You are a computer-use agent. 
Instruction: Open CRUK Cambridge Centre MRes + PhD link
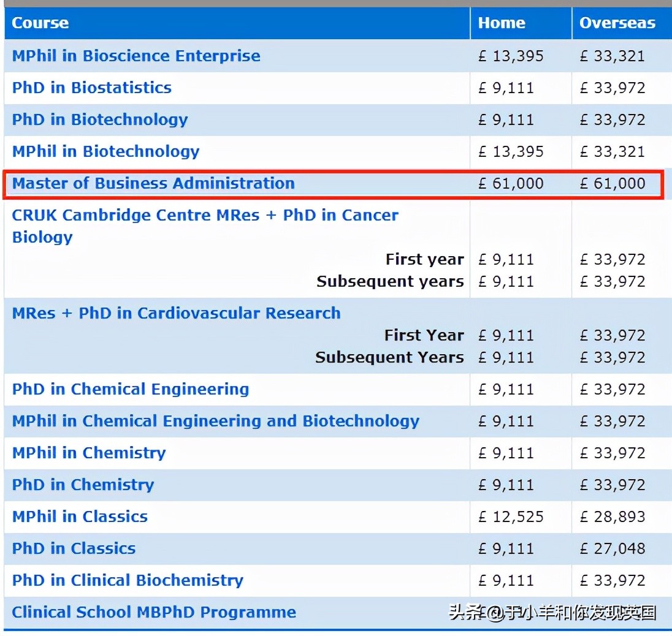pos(205,226)
